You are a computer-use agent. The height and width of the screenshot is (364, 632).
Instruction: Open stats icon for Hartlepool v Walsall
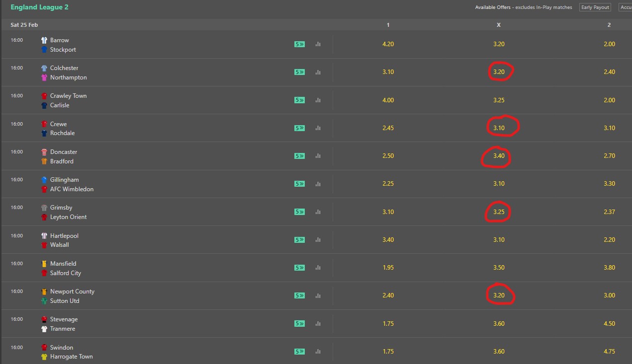[x=318, y=240]
